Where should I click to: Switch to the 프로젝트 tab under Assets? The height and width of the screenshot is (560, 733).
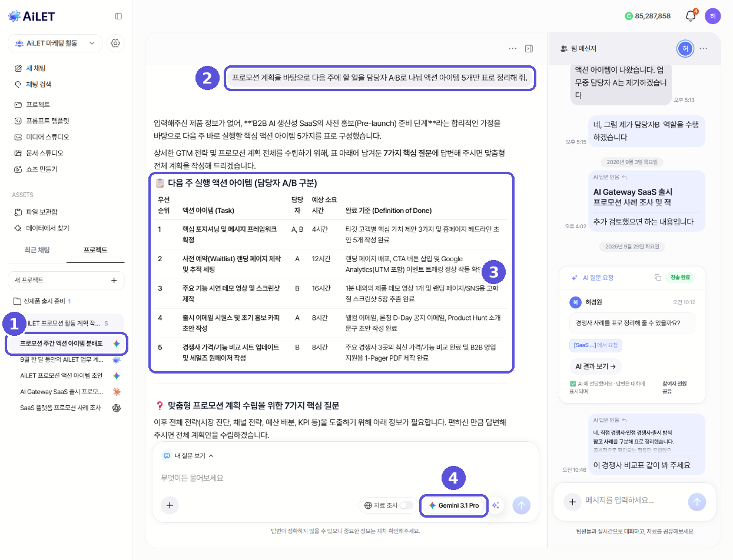pos(95,250)
